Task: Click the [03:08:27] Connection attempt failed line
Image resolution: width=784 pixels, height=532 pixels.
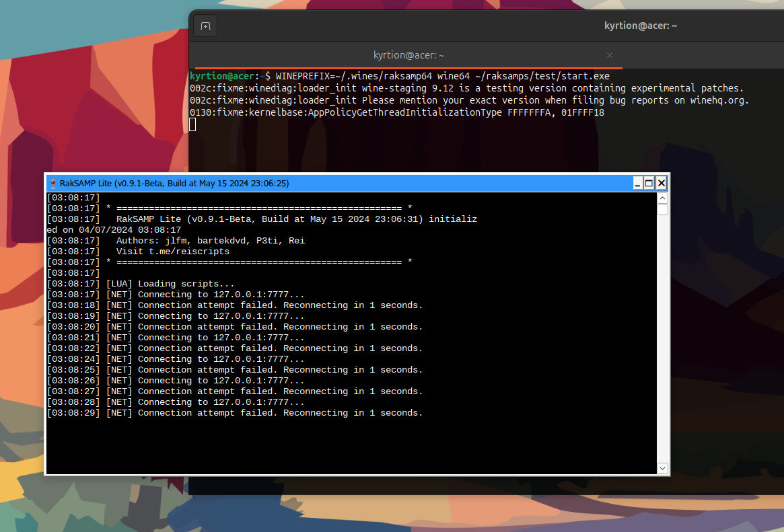Action: pos(235,391)
